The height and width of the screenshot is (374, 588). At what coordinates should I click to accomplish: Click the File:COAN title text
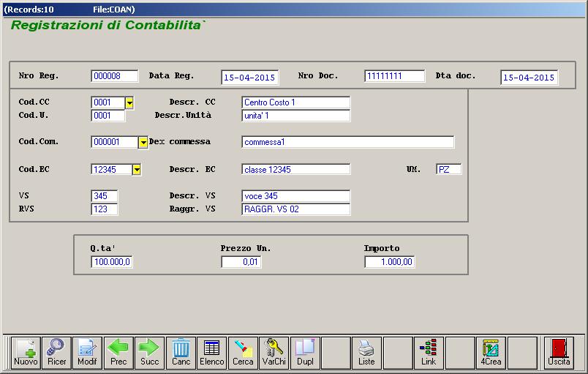[114, 10]
